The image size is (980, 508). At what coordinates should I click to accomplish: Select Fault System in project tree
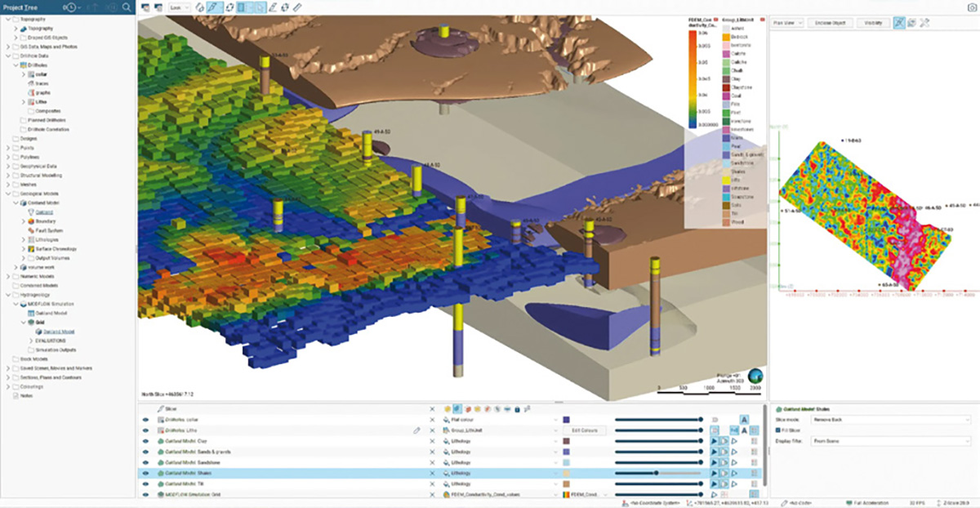[51, 230]
